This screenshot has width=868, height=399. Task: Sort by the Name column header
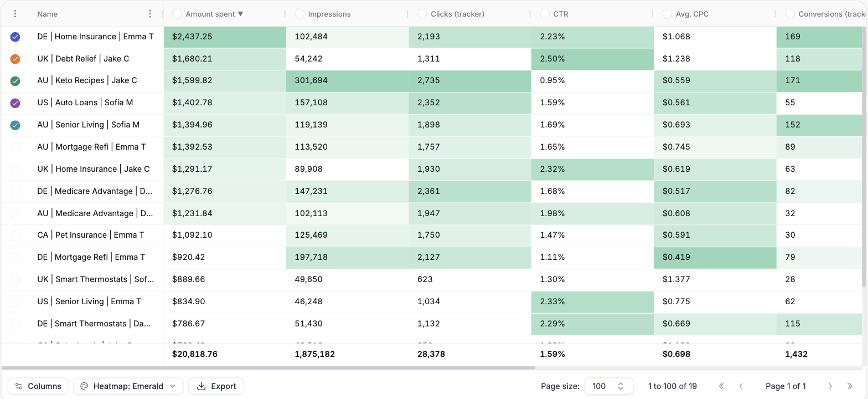coord(47,14)
